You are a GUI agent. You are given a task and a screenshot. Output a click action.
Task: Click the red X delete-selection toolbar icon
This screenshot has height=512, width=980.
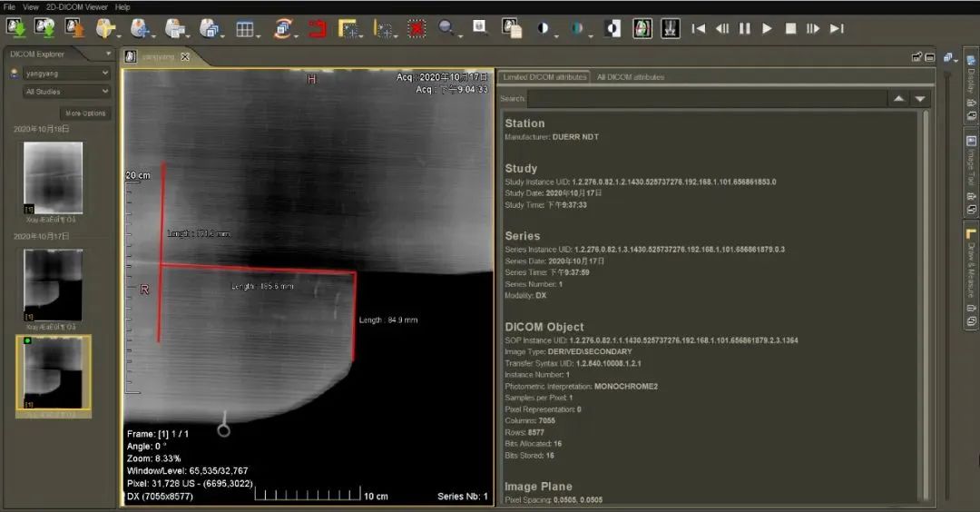416,29
